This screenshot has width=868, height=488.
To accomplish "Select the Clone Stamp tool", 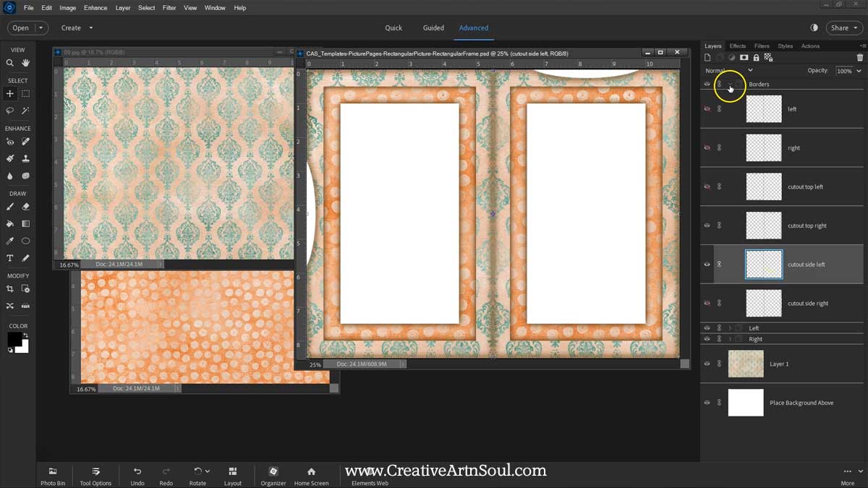I will point(26,158).
